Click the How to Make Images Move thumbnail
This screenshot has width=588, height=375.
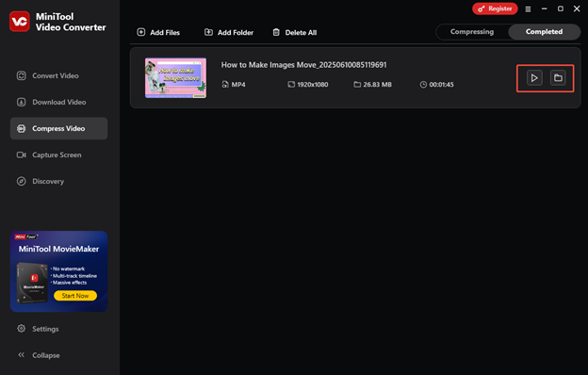175,78
